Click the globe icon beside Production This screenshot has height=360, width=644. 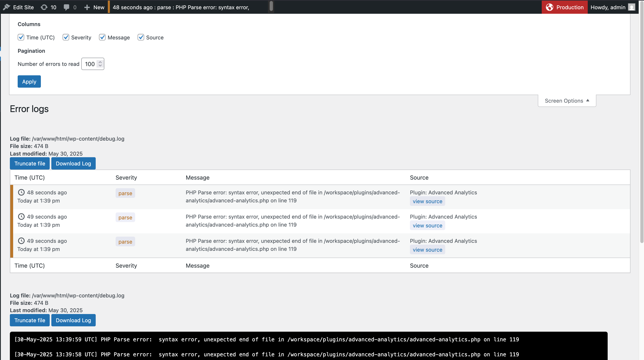coord(549,7)
